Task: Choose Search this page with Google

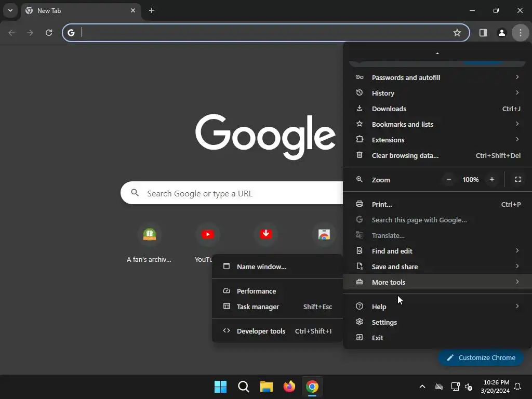Action: (x=437, y=220)
